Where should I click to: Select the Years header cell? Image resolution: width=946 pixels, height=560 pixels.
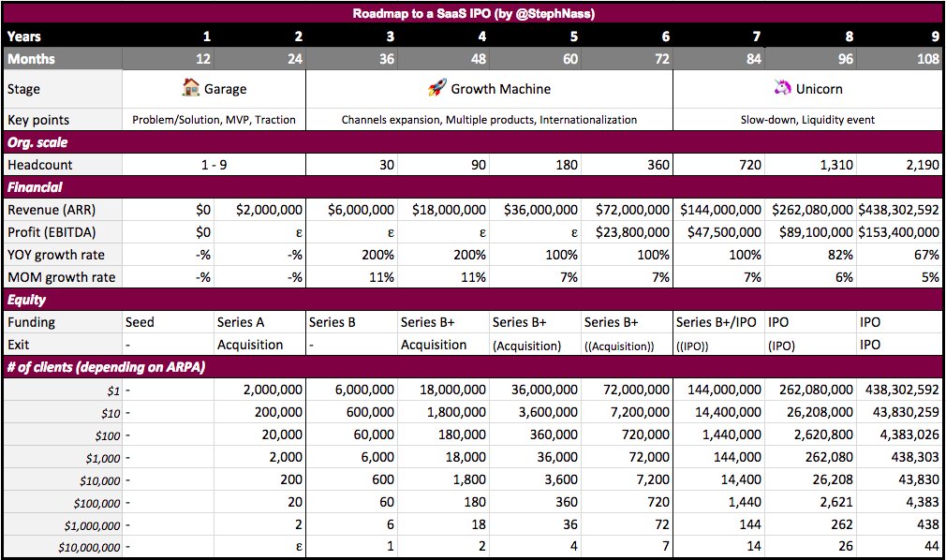(63, 37)
